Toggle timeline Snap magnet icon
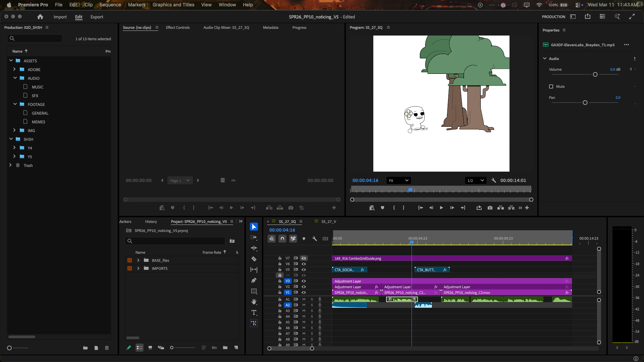The height and width of the screenshot is (362, 644). 282,239
